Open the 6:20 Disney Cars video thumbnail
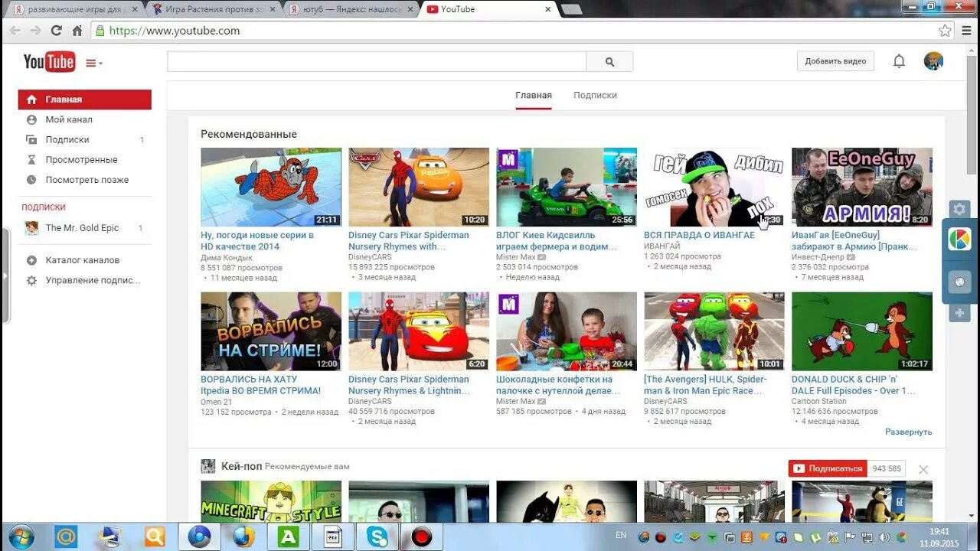Screen dimensions: 980x551 (419, 331)
